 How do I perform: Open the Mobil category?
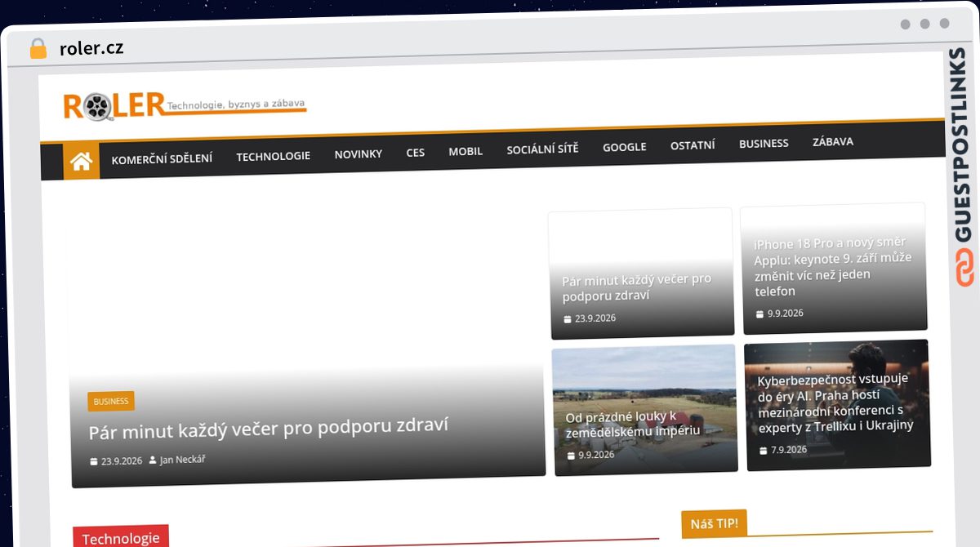[x=465, y=151]
